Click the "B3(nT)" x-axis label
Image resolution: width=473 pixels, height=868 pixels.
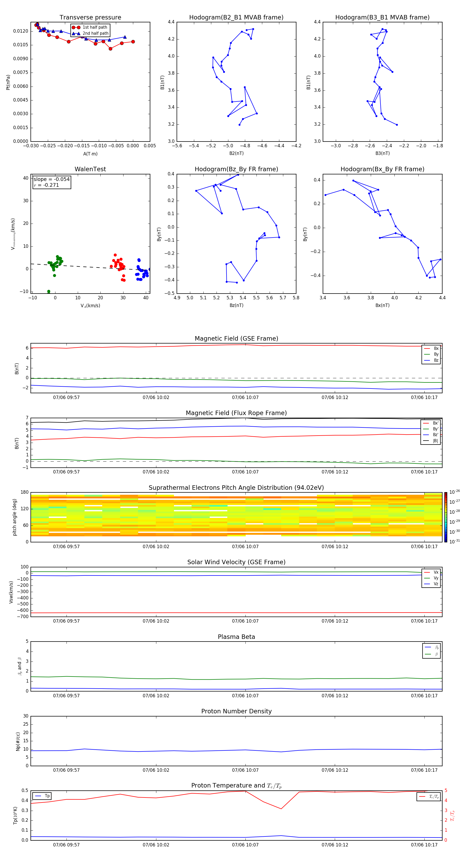(382, 153)
